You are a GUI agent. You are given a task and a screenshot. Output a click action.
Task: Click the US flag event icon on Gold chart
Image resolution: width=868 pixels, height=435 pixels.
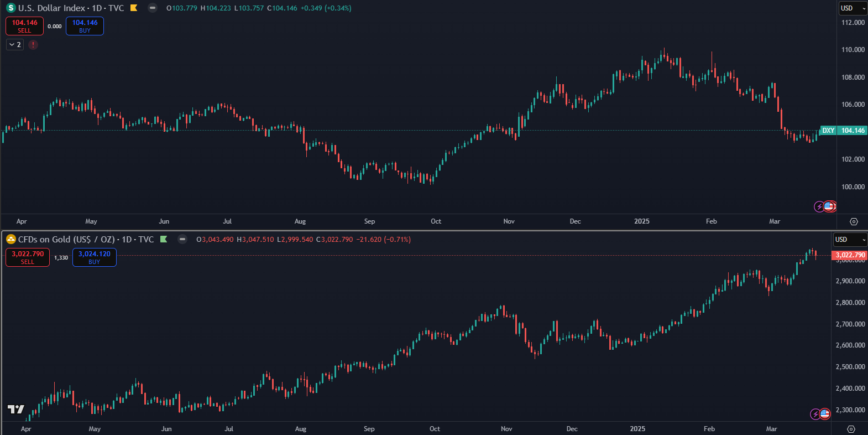click(825, 413)
